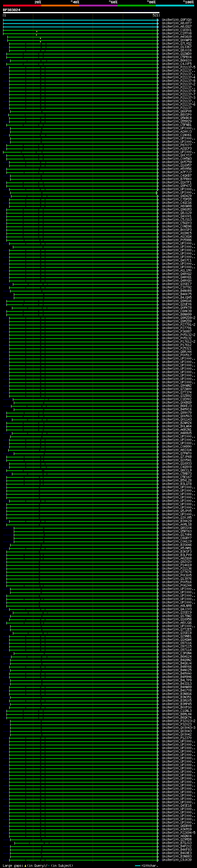Click the UniRef100_B6KEJ3 subject label
This screenshot has height=868, width=197.
pyautogui.click(x=176, y=406)
